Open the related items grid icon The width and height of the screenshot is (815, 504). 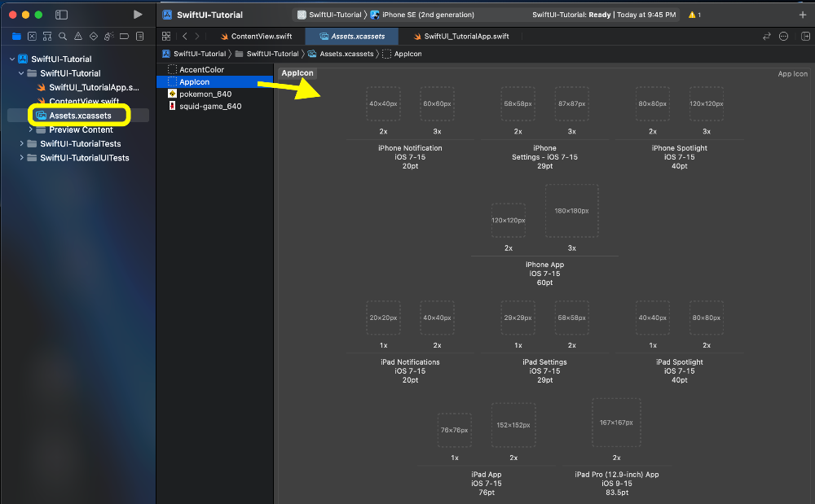click(x=166, y=37)
